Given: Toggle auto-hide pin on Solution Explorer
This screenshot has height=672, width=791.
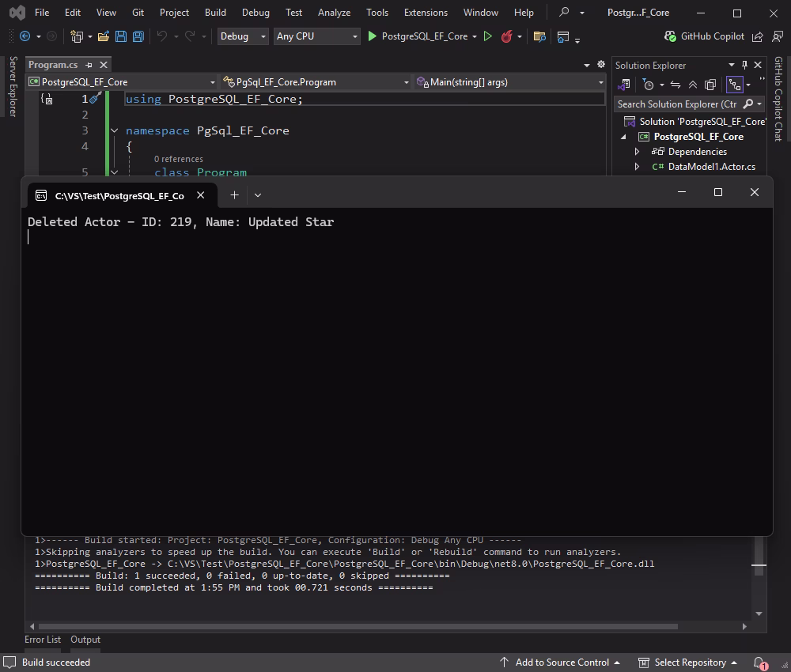Looking at the screenshot, I should click(744, 65).
